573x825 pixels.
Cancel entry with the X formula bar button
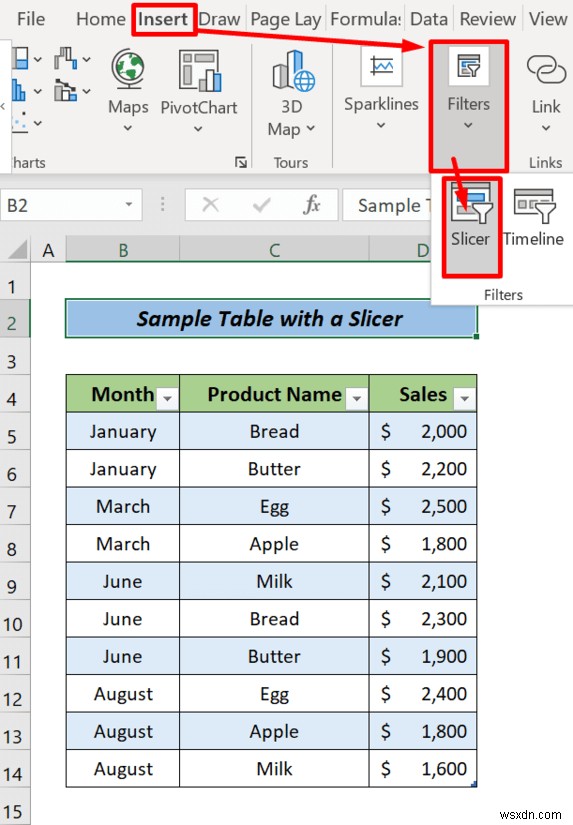tap(210, 205)
